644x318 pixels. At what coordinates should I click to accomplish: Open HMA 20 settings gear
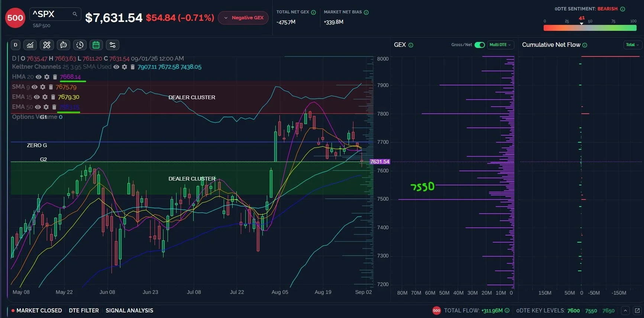tap(46, 77)
